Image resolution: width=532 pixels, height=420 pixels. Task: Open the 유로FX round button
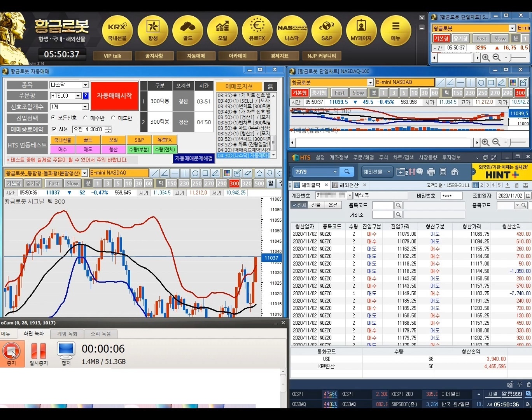[257, 31]
